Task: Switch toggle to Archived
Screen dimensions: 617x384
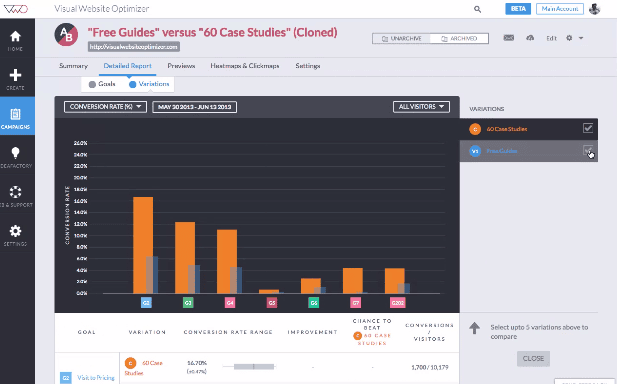Action: [x=459, y=39]
